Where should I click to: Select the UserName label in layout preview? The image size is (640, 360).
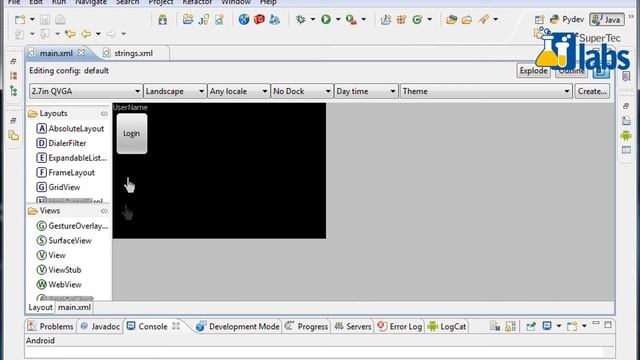[130, 107]
